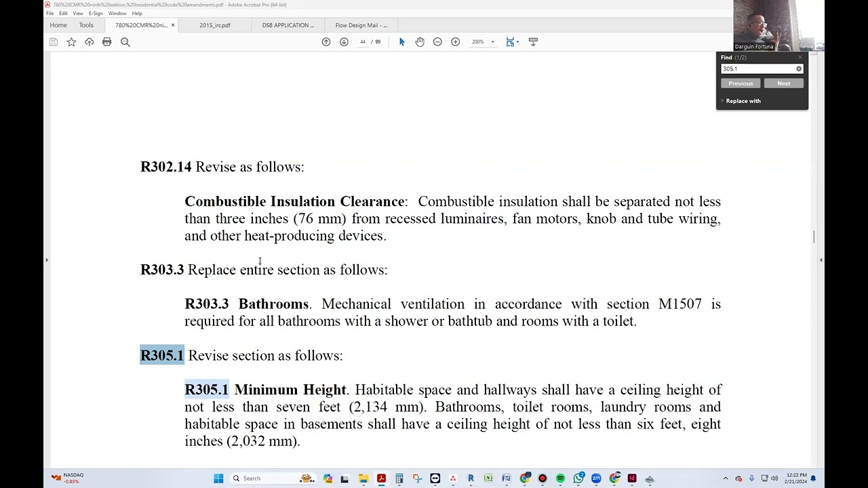The width and height of the screenshot is (868, 488).
Task: Open the page fit options dropdown
Action: pos(513,42)
